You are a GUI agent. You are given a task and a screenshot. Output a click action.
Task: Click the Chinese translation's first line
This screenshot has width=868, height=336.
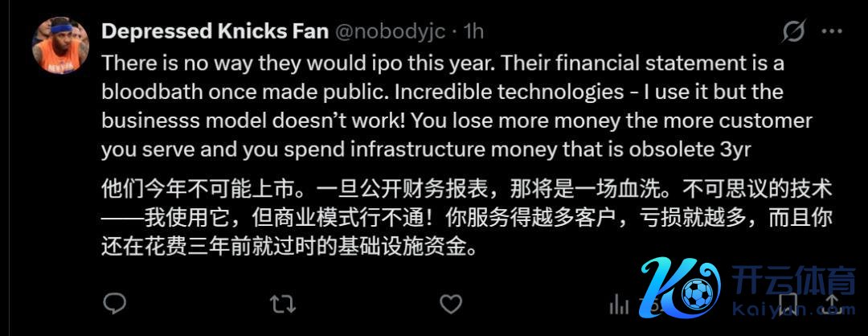[466, 190]
